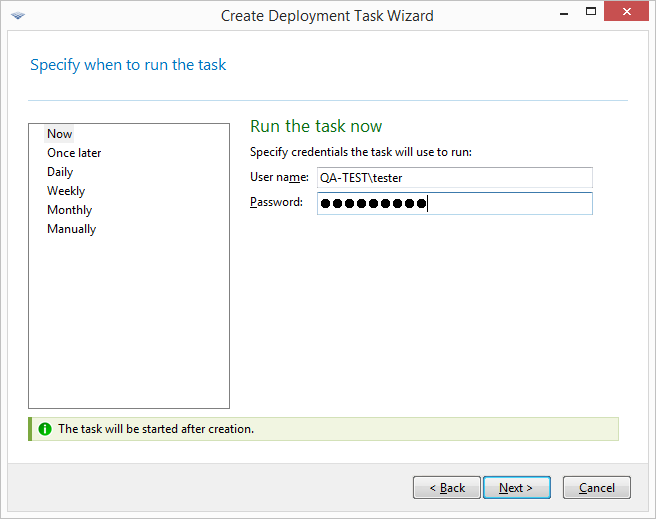Select the Monthly schedule option
This screenshot has width=656, height=519.
[x=69, y=210]
